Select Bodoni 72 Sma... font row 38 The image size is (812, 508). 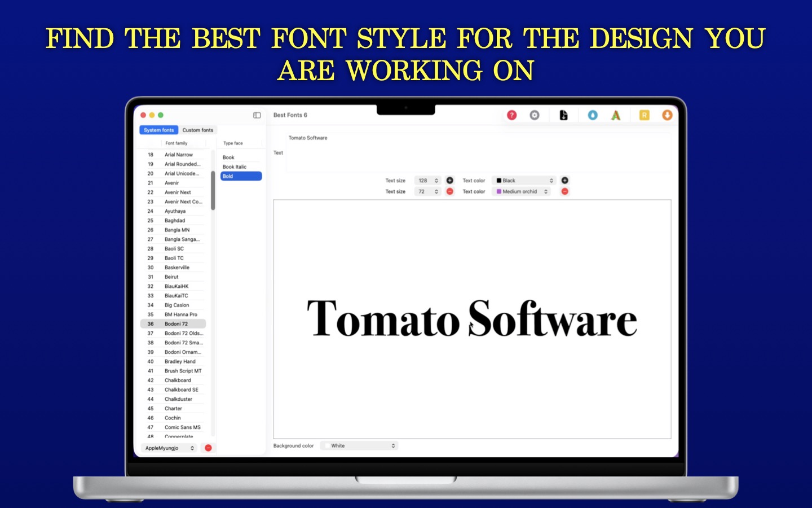click(x=173, y=343)
